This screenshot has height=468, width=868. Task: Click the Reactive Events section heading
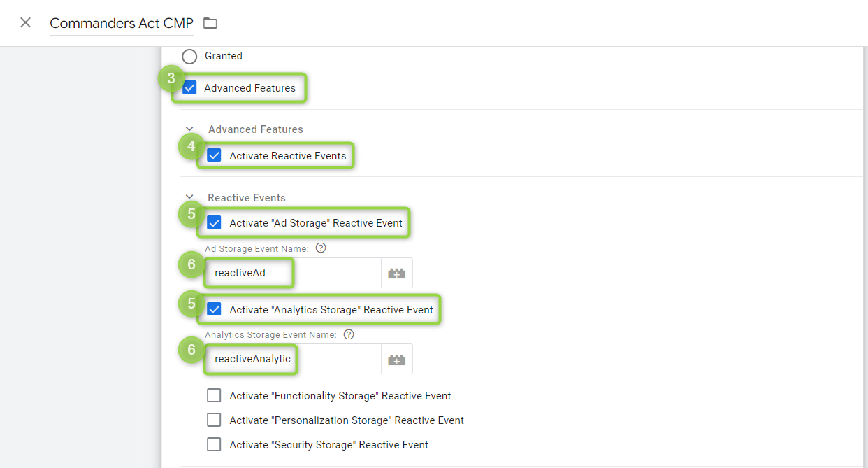point(246,198)
